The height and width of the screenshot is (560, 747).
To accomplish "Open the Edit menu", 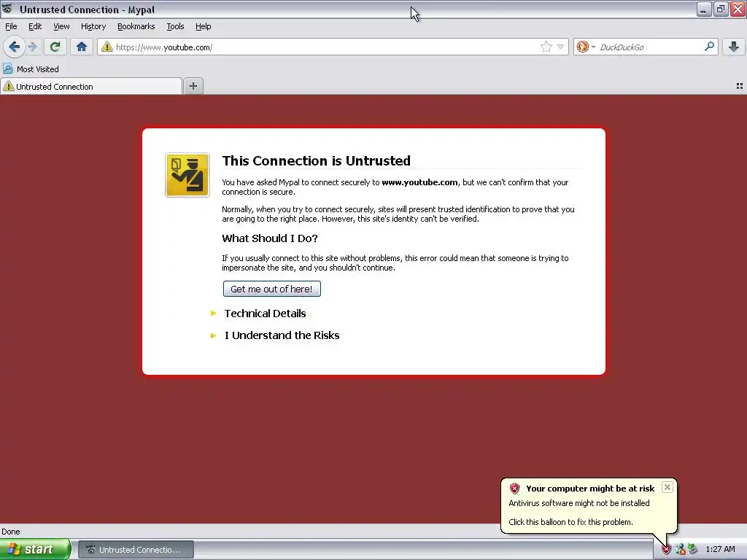I will tap(35, 26).
